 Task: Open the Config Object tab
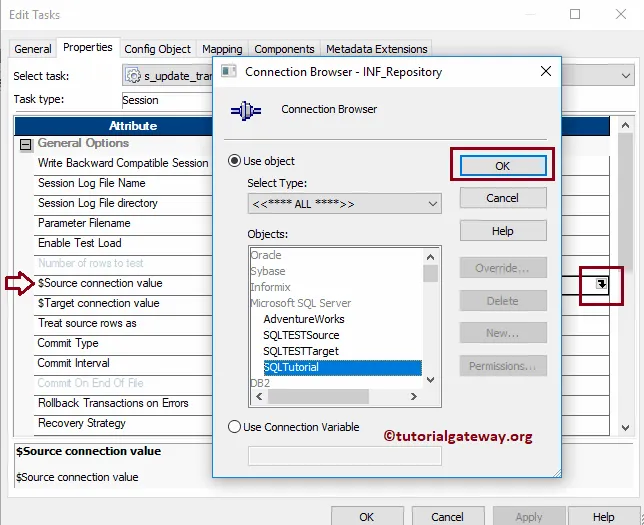tap(157, 48)
